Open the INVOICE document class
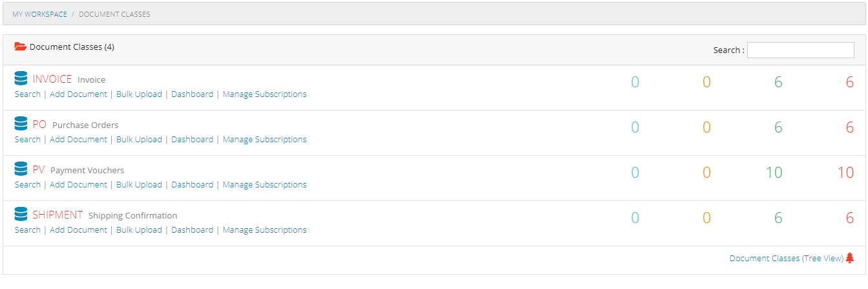This screenshot has width=868, height=289. point(52,79)
